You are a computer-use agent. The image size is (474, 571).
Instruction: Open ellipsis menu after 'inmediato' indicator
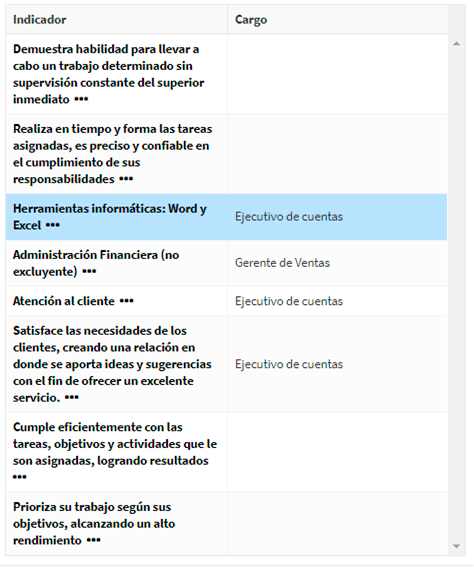click(81, 99)
